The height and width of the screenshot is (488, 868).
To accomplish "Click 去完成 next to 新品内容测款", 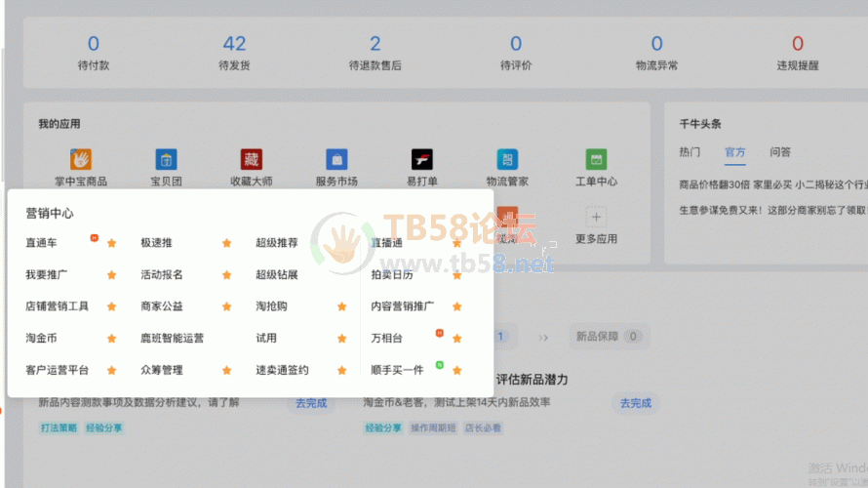I will [x=311, y=403].
